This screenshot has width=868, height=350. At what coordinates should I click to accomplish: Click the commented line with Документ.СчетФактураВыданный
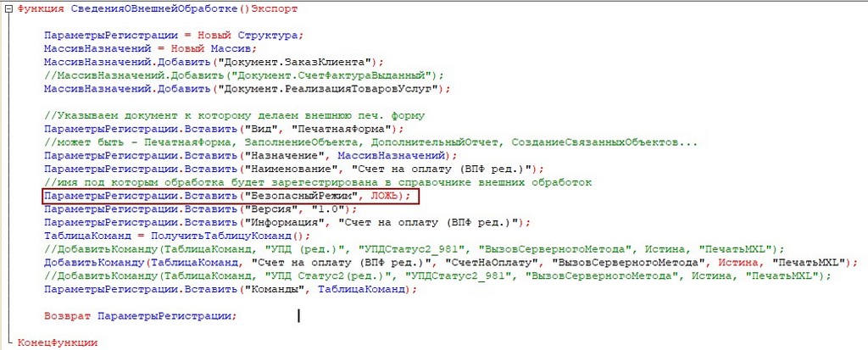(244, 75)
